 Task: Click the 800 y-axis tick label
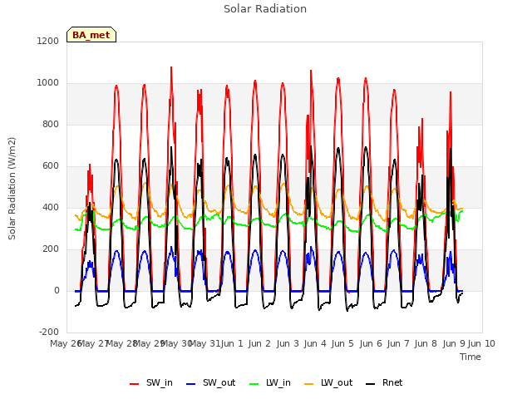pos(51,124)
